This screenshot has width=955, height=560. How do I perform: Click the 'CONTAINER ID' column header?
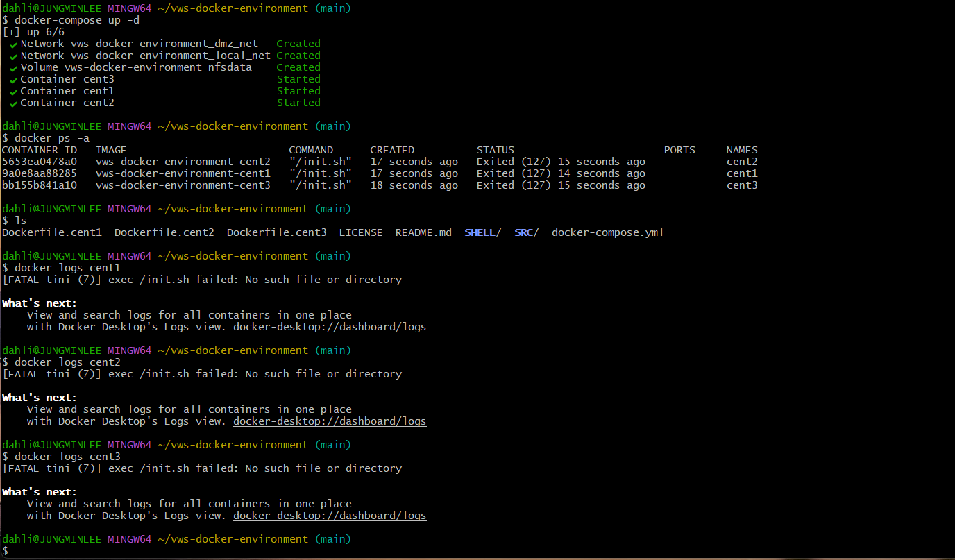40,150
